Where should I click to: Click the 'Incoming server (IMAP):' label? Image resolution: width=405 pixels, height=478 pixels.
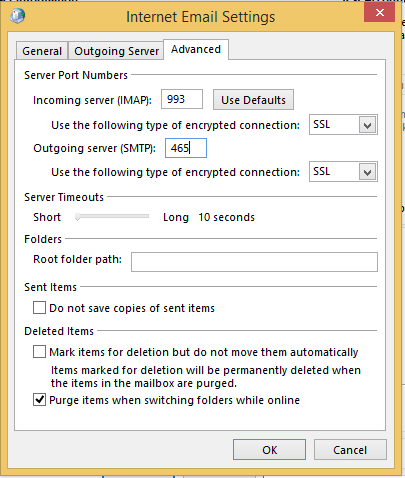[92, 100]
